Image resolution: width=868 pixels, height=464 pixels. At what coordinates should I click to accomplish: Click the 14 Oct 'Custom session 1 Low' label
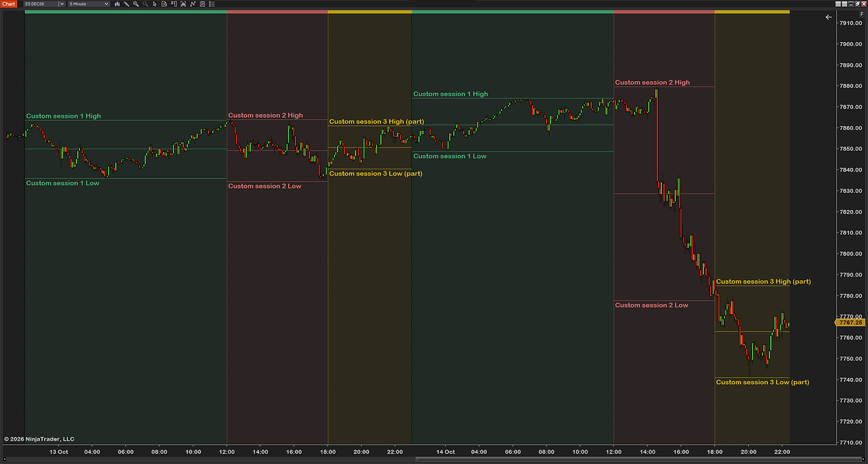point(450,156)
